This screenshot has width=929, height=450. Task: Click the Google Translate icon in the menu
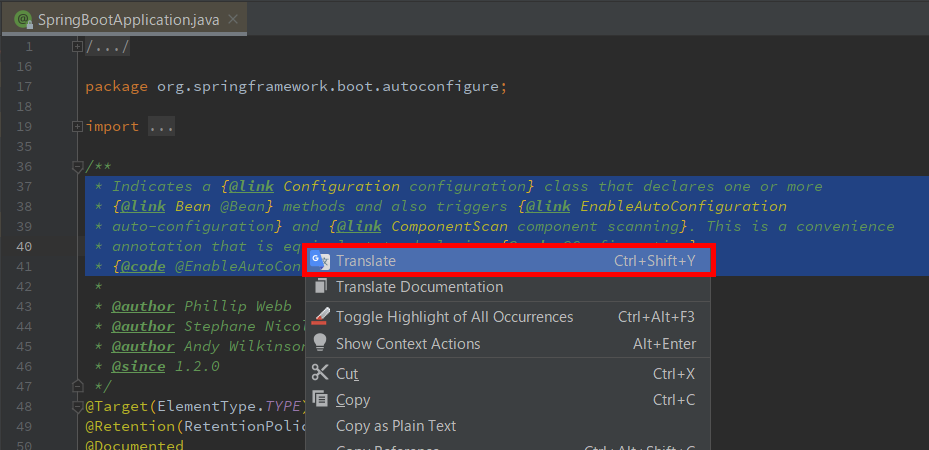(x=320, y=260)
